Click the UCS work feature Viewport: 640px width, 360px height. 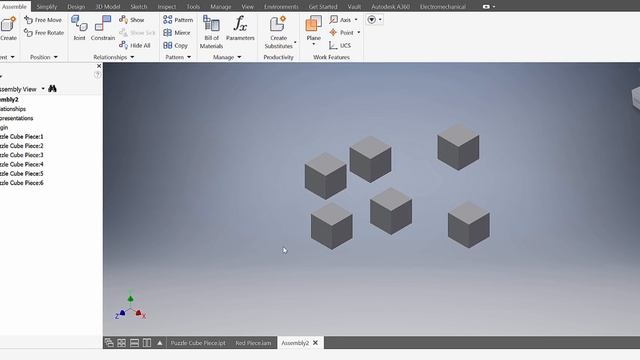point(340,45)
